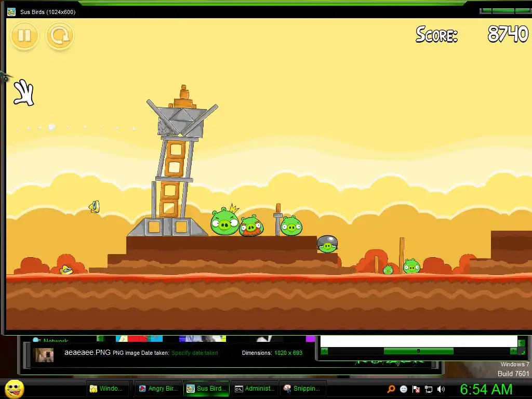532x399 pixels.
Task: Click the Sus Birds window title icon
Action: click(11, 12)
